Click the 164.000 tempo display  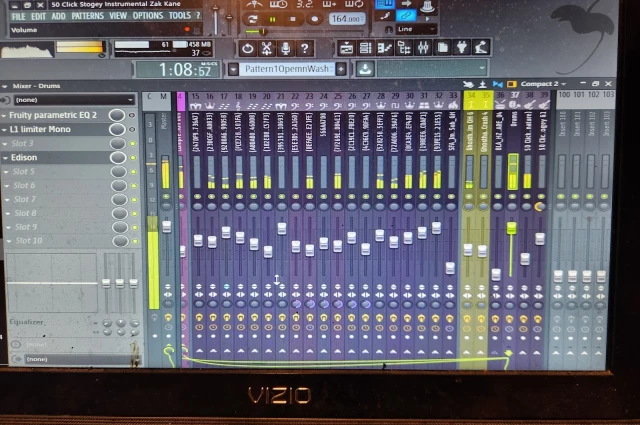[346, 19]
